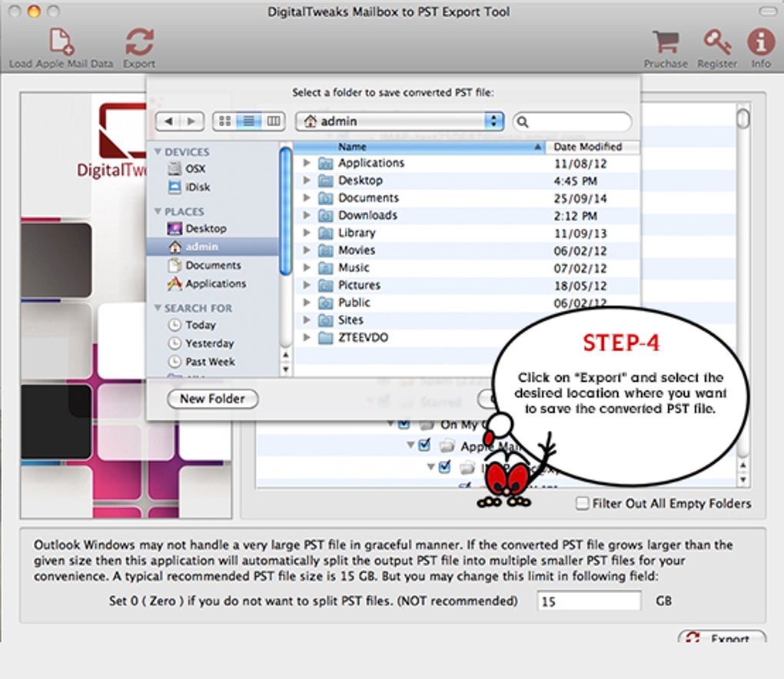
Task: Click the 25/09/14 date cell
Action: (580, 198)
